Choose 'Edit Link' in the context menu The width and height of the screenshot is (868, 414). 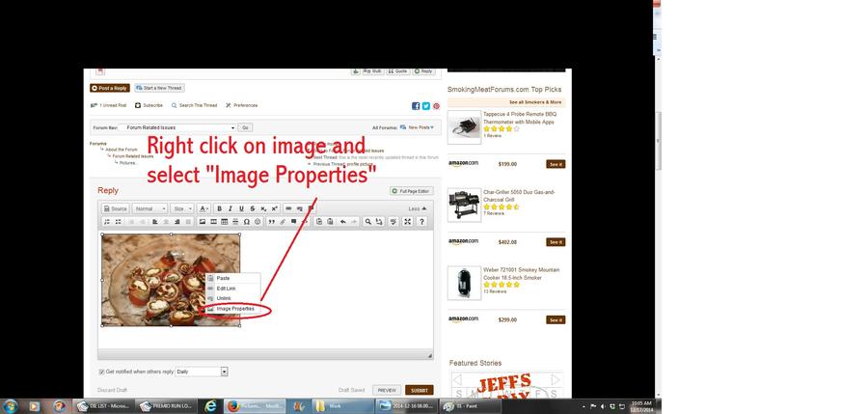[226, 289]
